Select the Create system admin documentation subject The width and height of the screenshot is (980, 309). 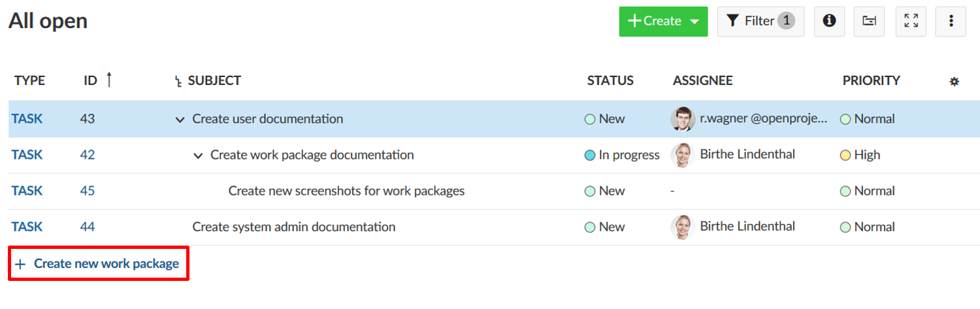[293, 227]
